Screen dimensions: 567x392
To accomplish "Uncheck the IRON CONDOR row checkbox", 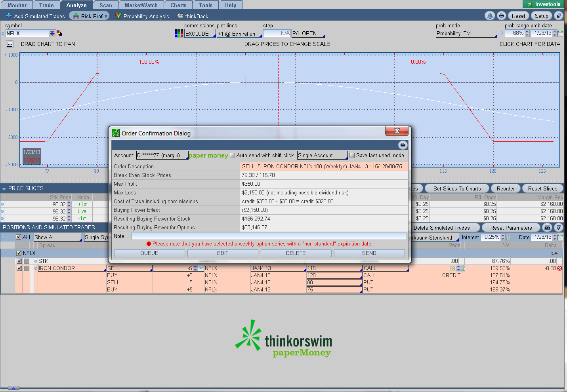I will point(19,268).
